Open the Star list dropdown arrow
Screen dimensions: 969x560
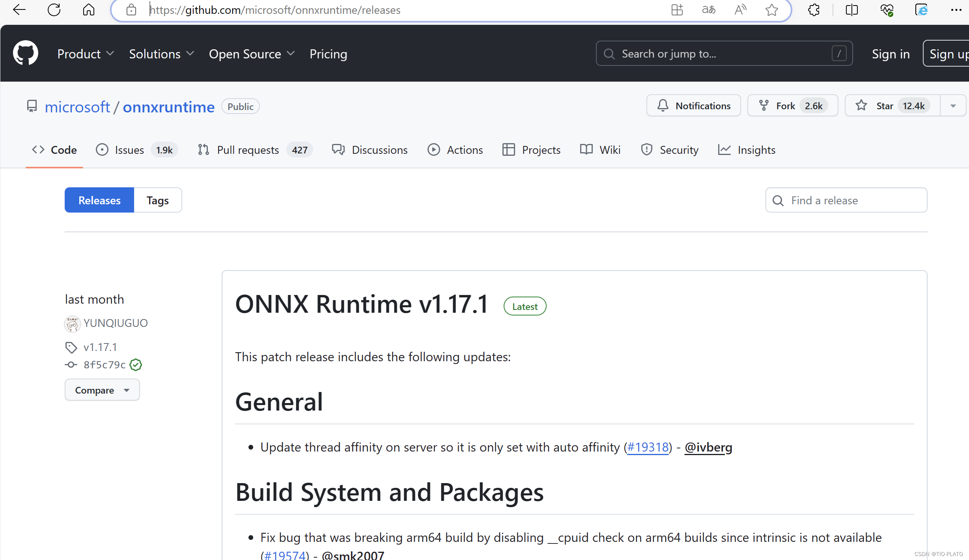pyautogui.click(x=953, y=106)
